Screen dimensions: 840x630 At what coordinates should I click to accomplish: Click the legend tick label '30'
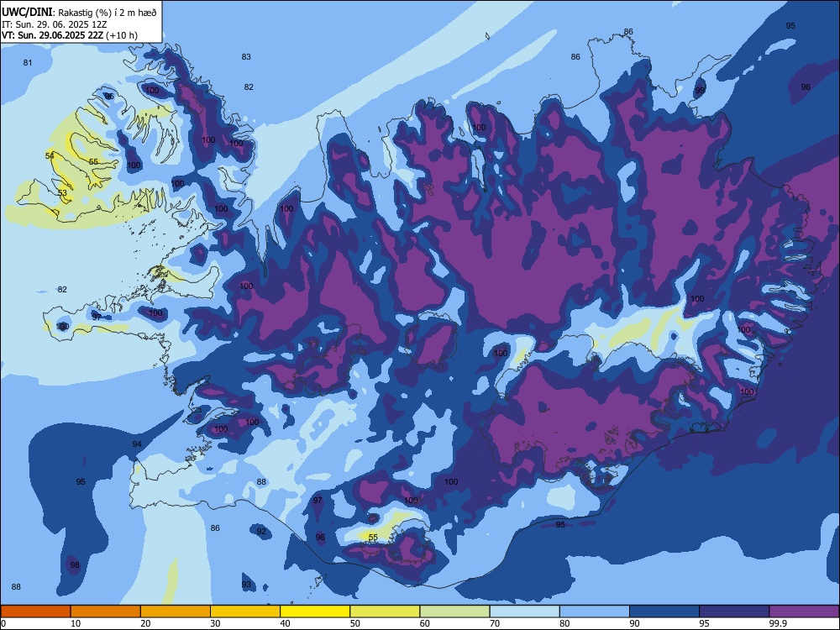[x=215, y=623]
